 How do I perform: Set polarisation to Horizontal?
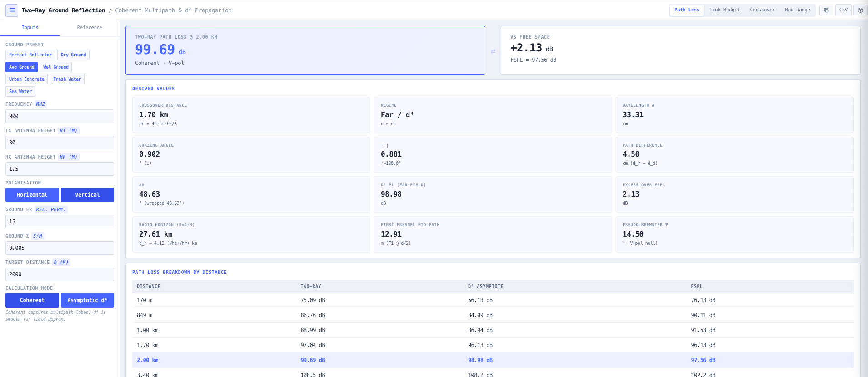point(32,195)
